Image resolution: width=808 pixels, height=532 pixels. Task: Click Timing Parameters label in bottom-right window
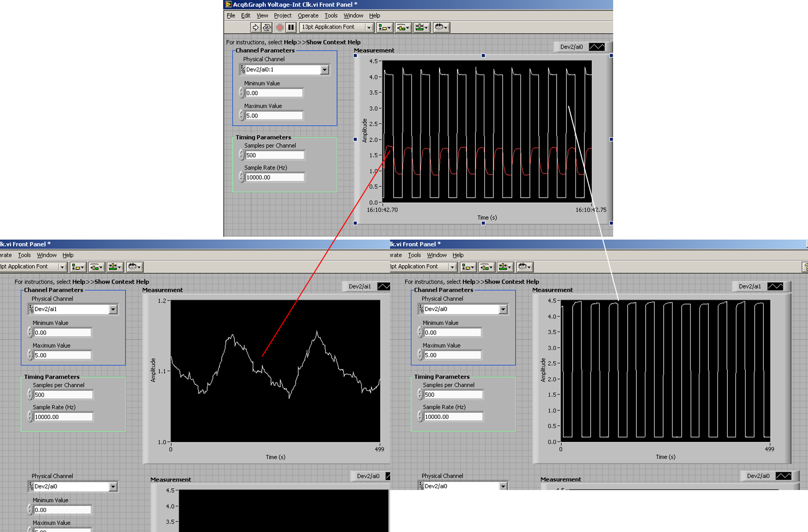click(x=442, y=377)
